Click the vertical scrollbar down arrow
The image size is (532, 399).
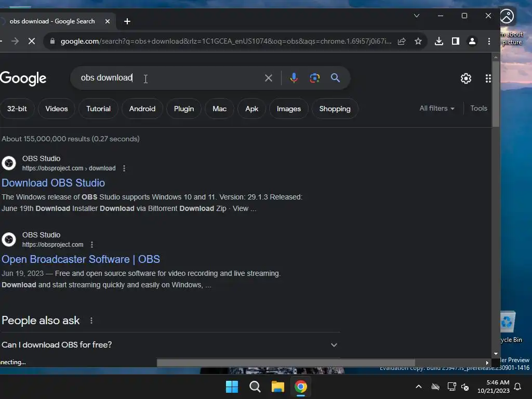tap(496, 353)
